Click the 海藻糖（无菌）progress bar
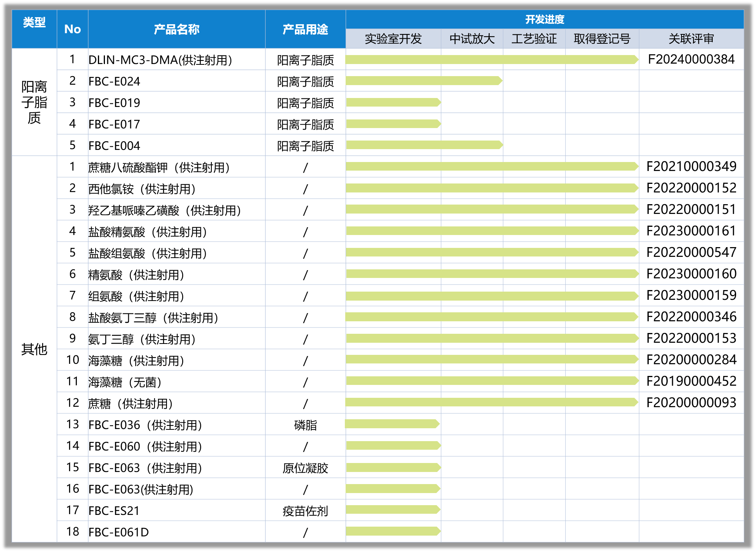This screenshot has height=552, width=756. (x=492, y=381)
